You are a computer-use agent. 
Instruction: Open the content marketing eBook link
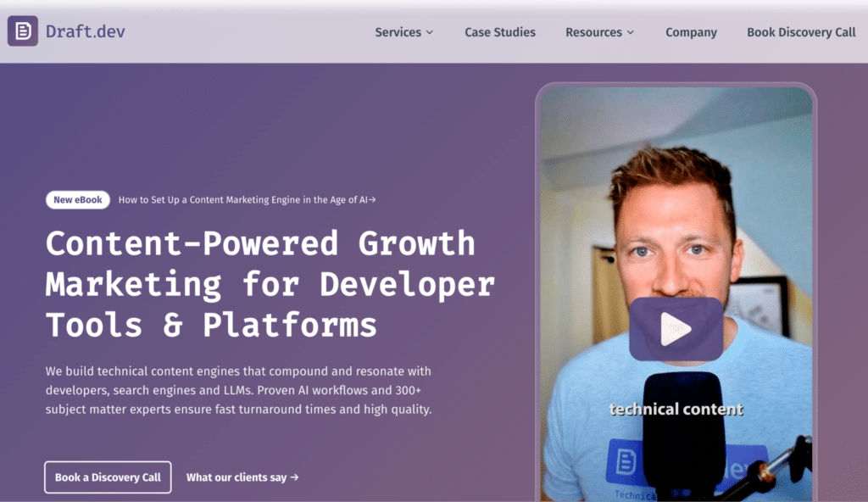246,200
